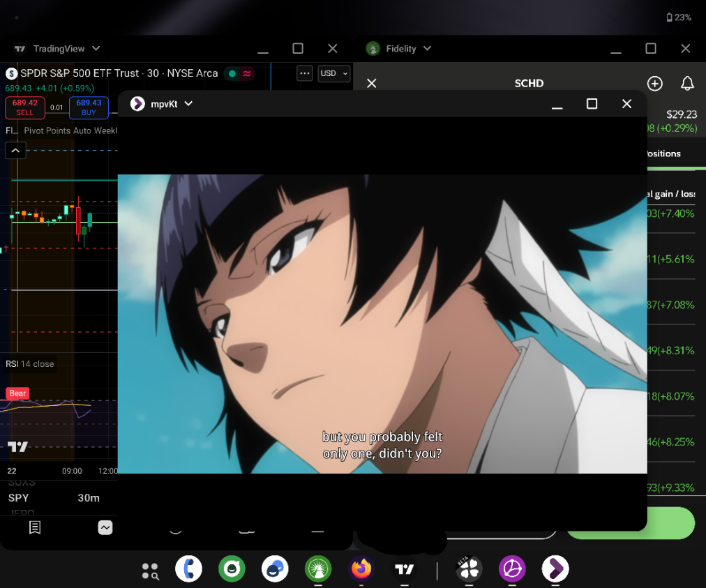The height and width of the screenshot is (588, 706).
Task: Click the mpvKt video frame to show controls
Action: (x=382, y=324)
